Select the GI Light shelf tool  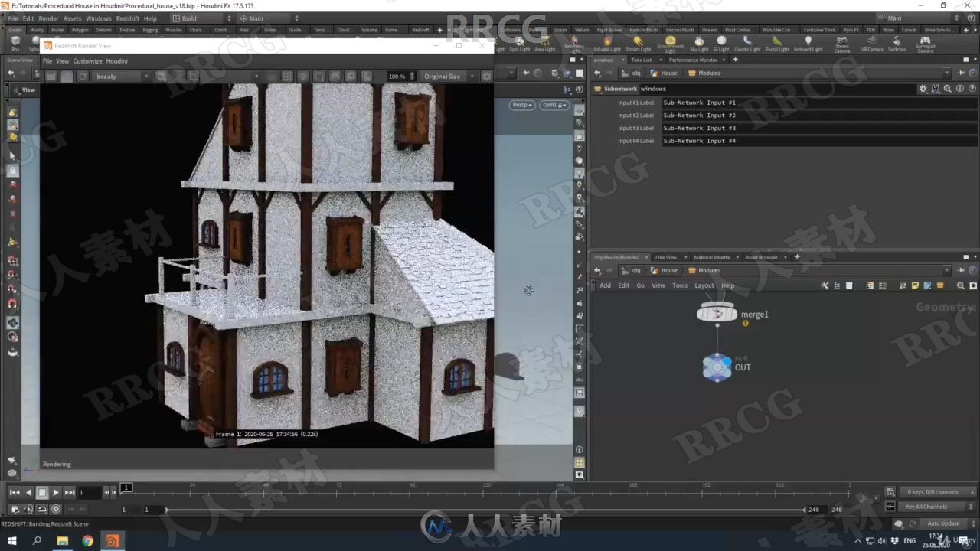click(721, 44)
